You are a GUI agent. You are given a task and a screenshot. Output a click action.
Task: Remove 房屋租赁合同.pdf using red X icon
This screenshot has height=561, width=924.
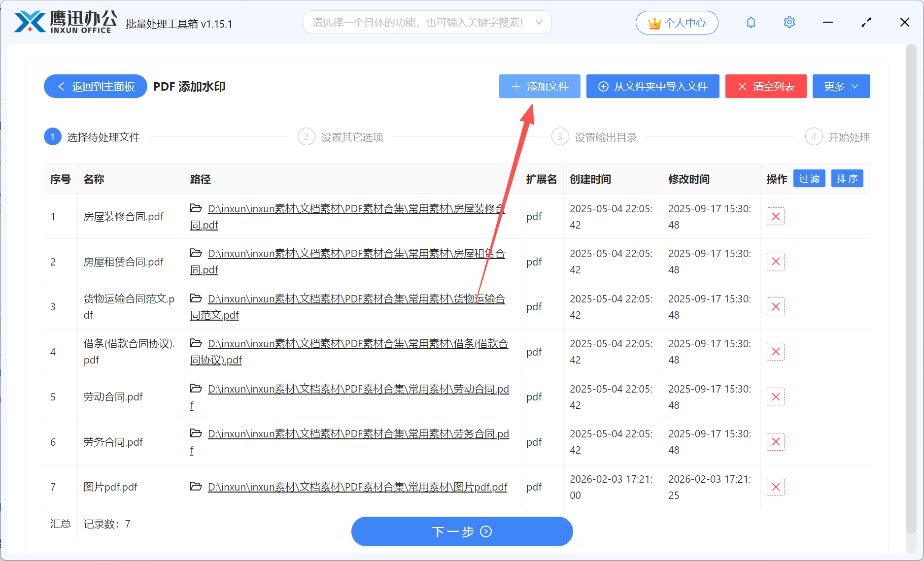[x=775, y=262]
